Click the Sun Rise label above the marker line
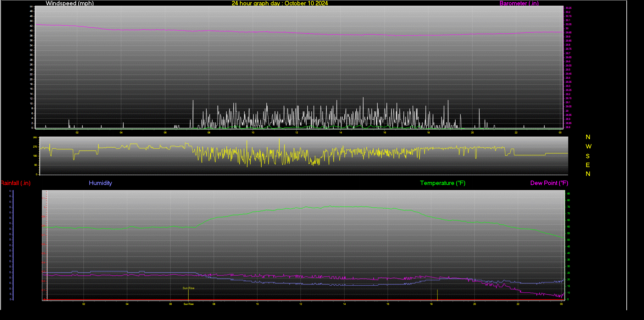Image resolution: width=644 pixels, height=320 pixels. (x=189, y=288)
